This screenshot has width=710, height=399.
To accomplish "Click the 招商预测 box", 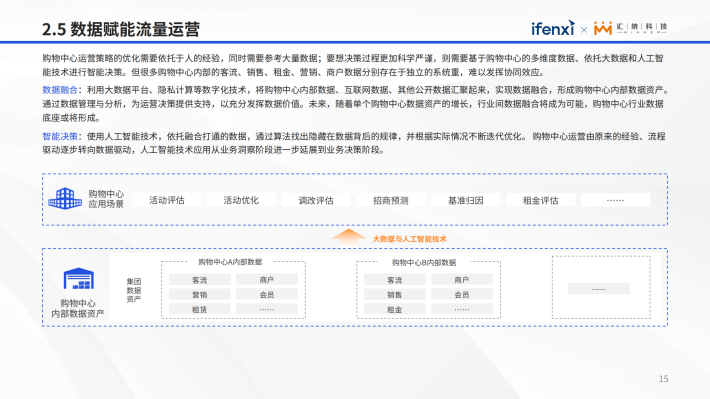I will point(391,200).
